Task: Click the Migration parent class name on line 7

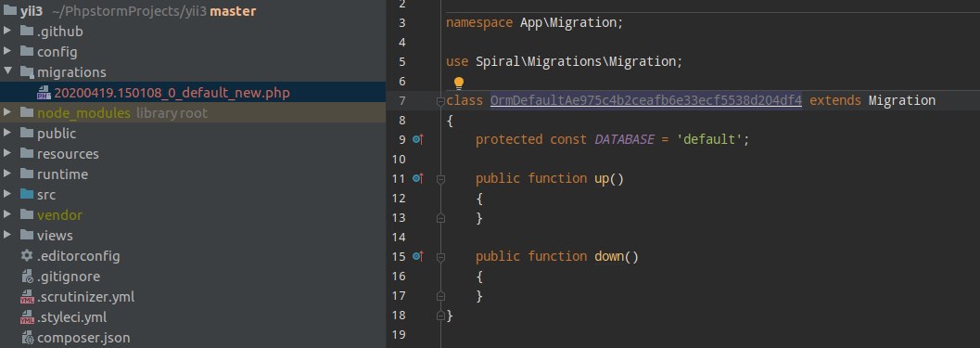Action: point(902,100)
